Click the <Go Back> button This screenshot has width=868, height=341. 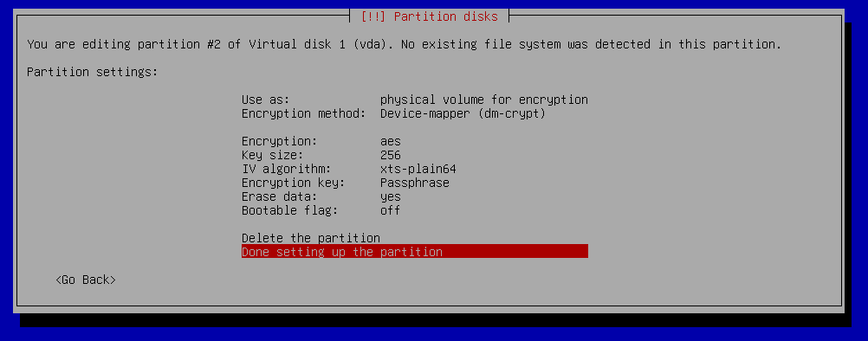tap(86, 280)
